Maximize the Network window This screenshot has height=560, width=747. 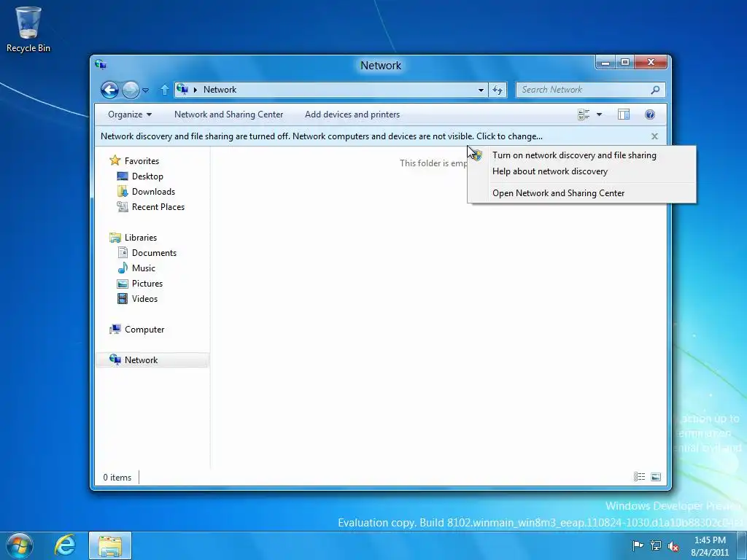coord(625,63)
